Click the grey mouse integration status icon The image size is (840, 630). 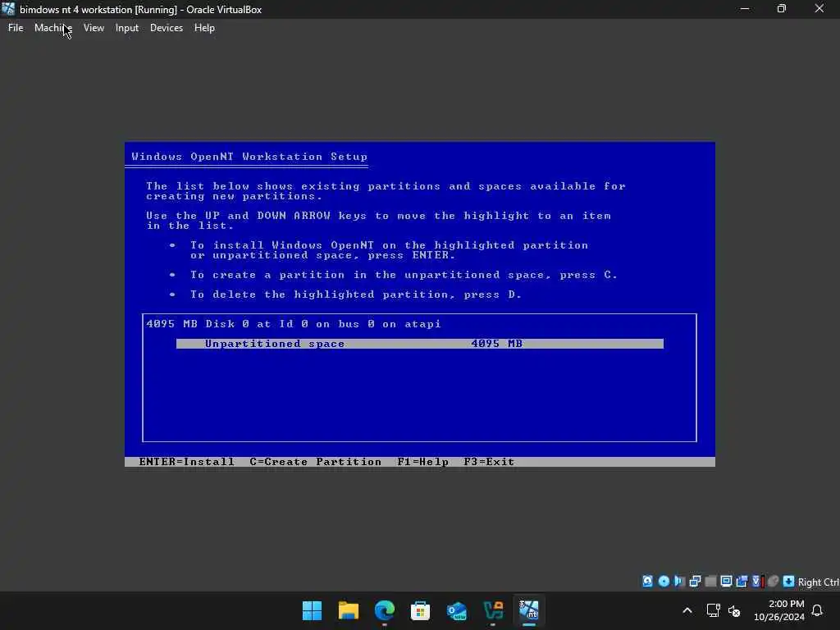[x=773, y=582]
